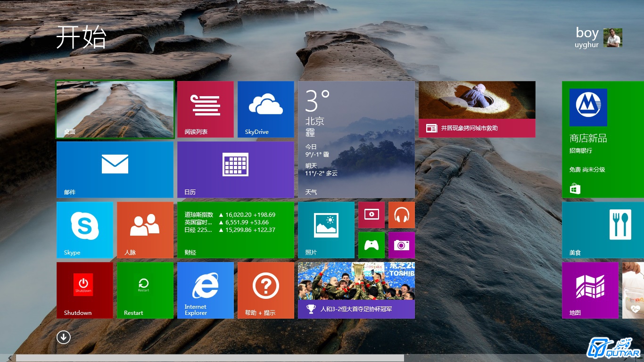644x362 pixels.
Task: Click the Shutdown tile
Action: [x=85, y=290]
